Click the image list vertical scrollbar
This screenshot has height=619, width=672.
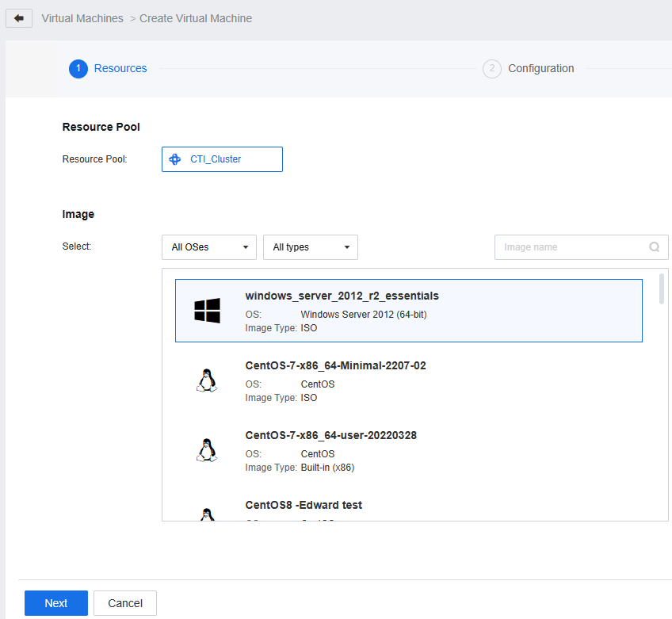click(x=662, y=289)
